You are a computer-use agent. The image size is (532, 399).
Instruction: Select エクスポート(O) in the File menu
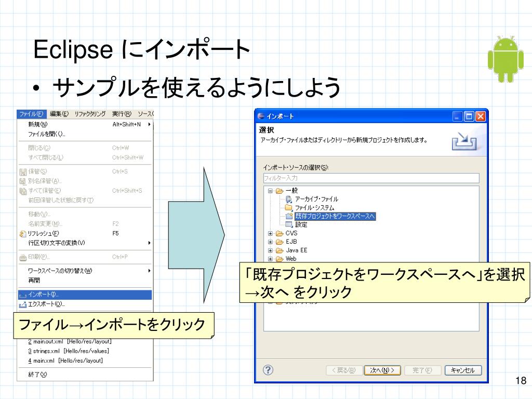tap(85, 304)
